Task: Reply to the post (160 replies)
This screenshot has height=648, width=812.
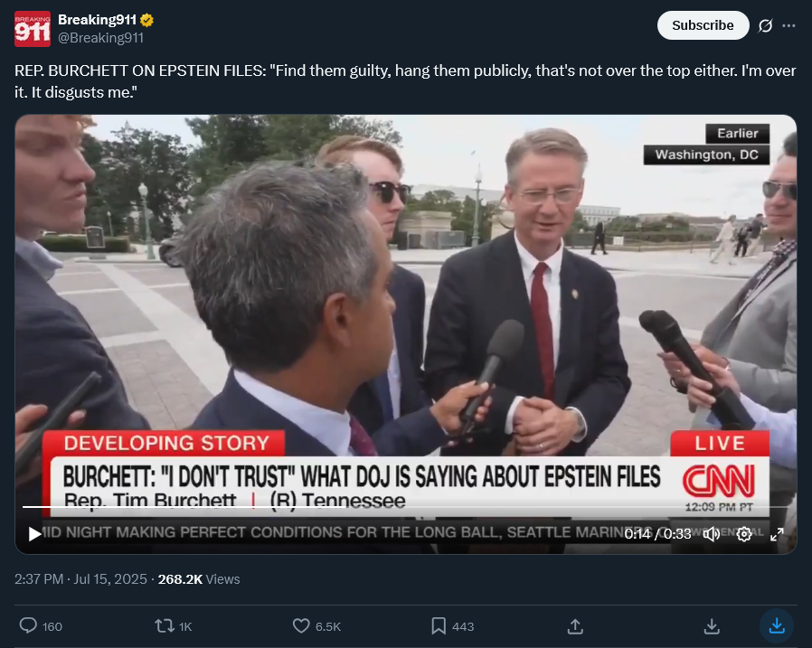Action: click(x=41, y=626)
